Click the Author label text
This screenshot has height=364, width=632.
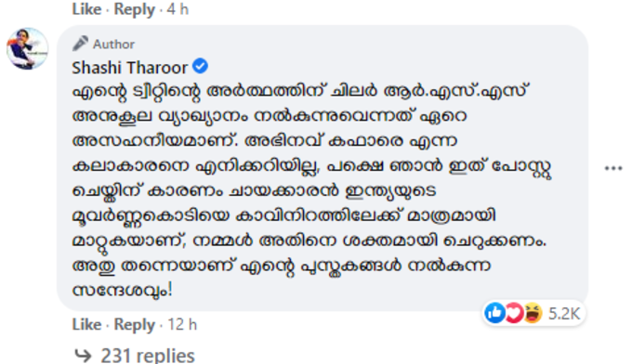(x=113, y=44)
